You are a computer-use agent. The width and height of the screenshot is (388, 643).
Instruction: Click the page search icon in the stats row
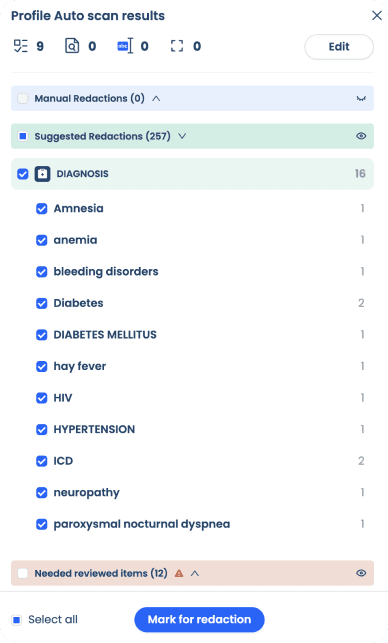point(72,46)
